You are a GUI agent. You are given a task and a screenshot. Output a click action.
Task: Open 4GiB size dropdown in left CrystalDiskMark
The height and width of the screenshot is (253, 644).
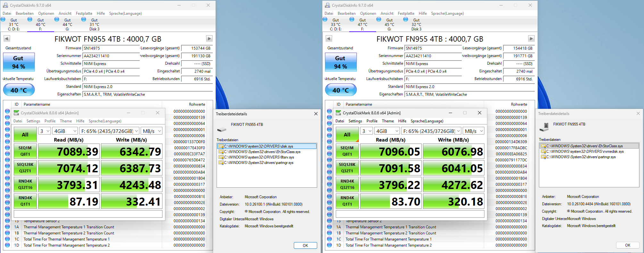(65, 131)
